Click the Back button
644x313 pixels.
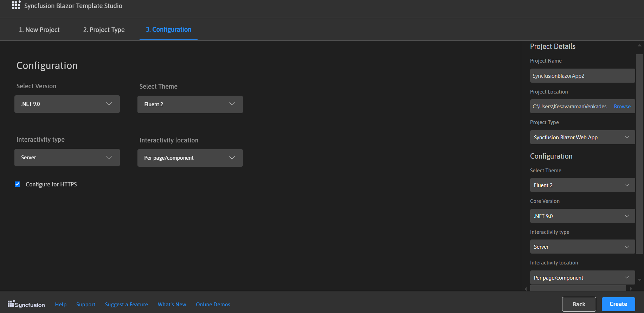pos(579,304)
